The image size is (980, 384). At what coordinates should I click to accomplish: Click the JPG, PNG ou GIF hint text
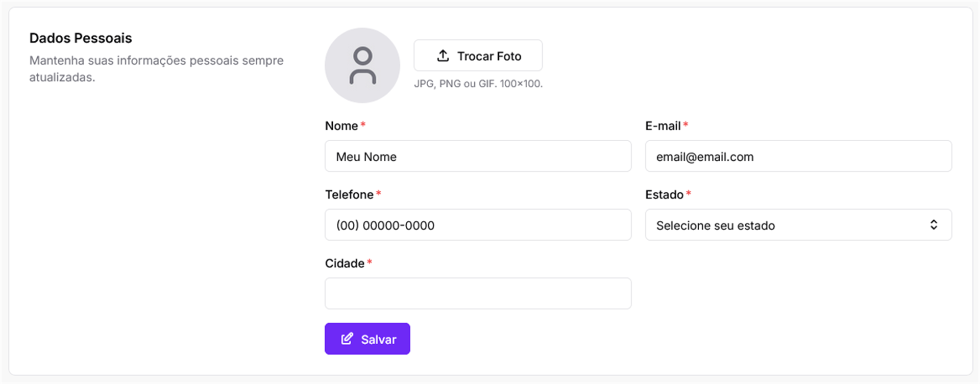pos(478,84)
